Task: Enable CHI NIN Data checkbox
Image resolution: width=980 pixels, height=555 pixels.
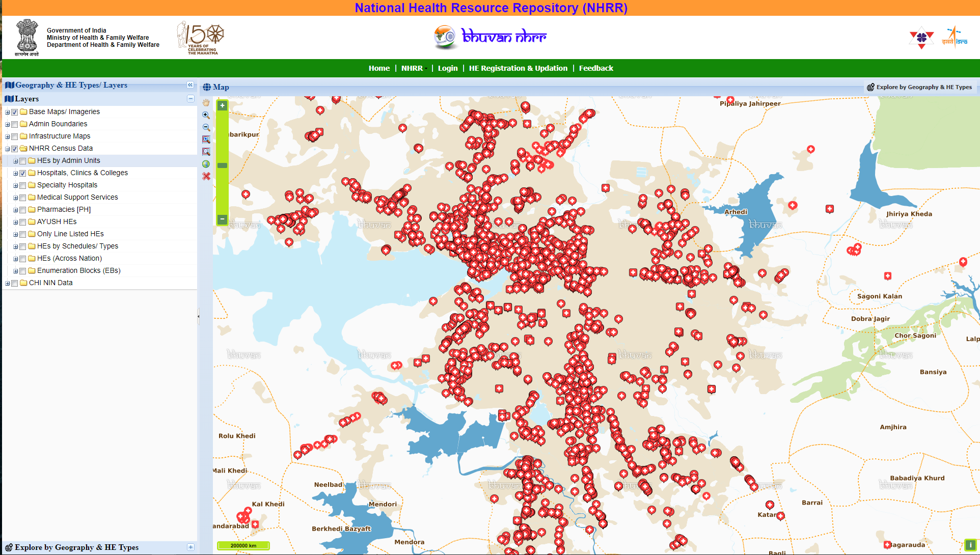Action: [15, 283]
